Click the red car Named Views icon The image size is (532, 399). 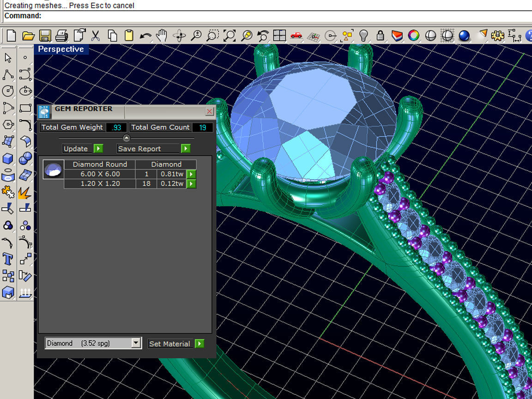pos(296,35)
